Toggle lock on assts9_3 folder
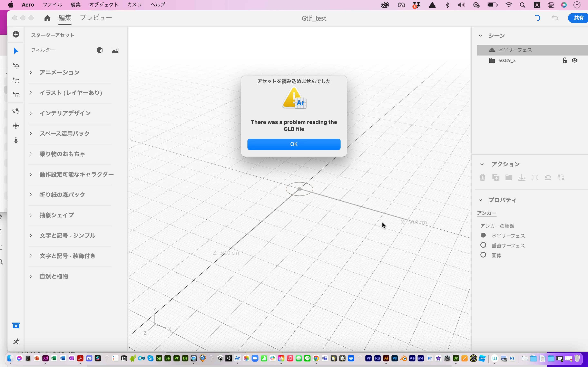Viewport: 588px width, 367px height. (x=565, y=60)
